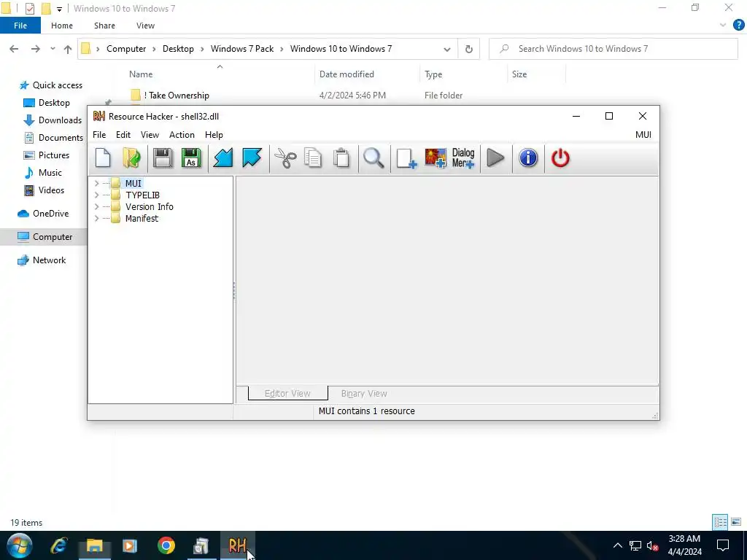Open the Windows Start orb

coord(20,545)
